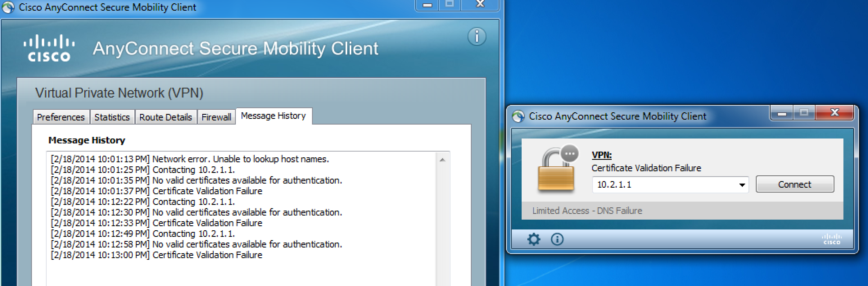Click the padlock VPN status icon

point(558,169)
